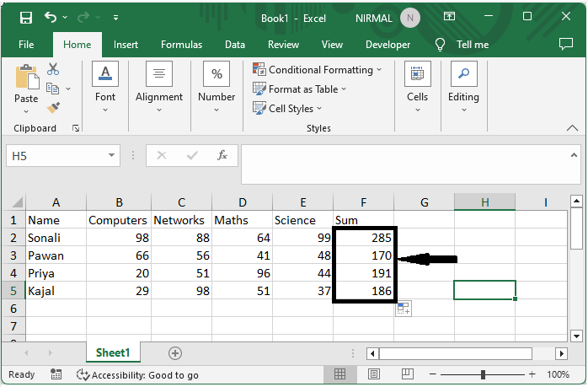This screenshot has height=387, width=588.
Task: Click the Save icon in title bar
Action: click(25, 17)
